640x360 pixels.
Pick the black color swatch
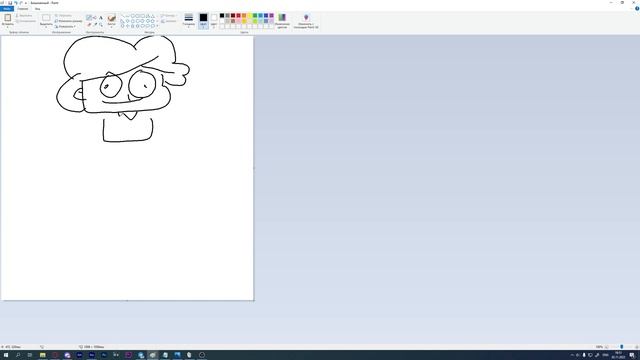click(x=222, y=16)
